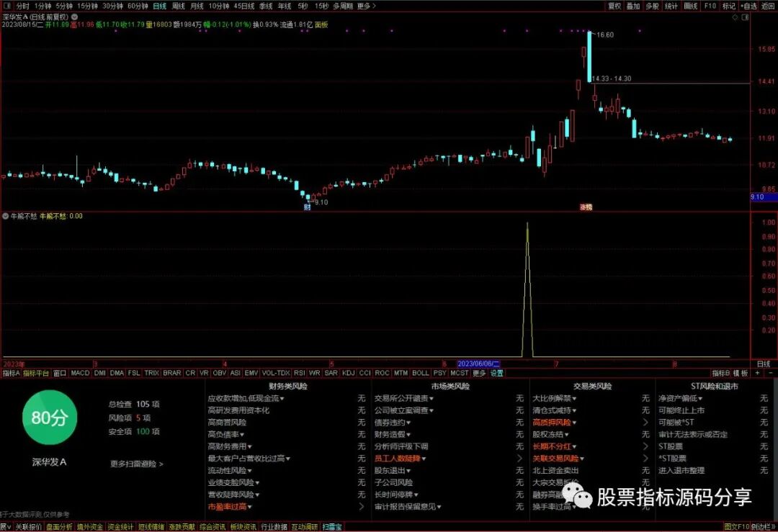Screen dimensions: 778x532
Task: Click the green 80分 score circle
Action: pos(49,418)
